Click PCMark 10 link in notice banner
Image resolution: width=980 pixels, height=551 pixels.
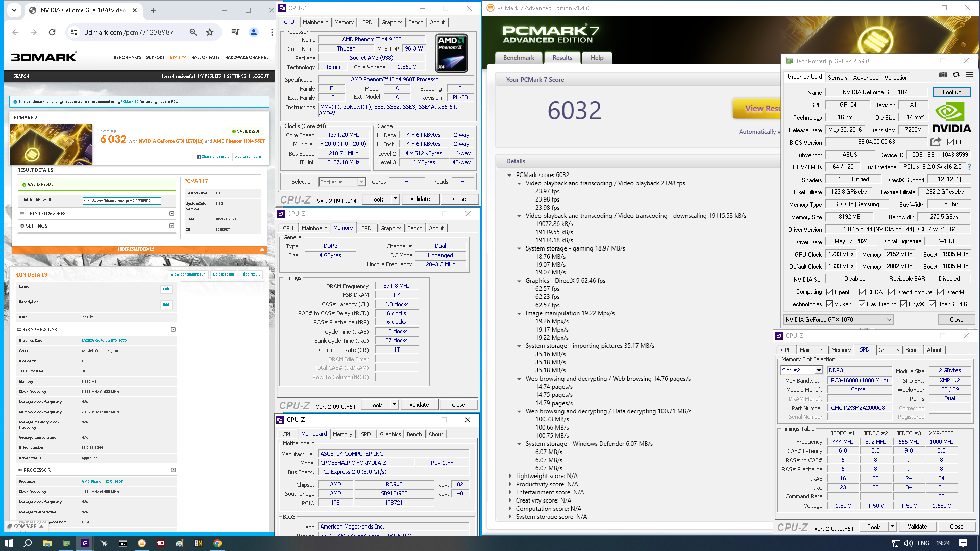tap(130, 102)
